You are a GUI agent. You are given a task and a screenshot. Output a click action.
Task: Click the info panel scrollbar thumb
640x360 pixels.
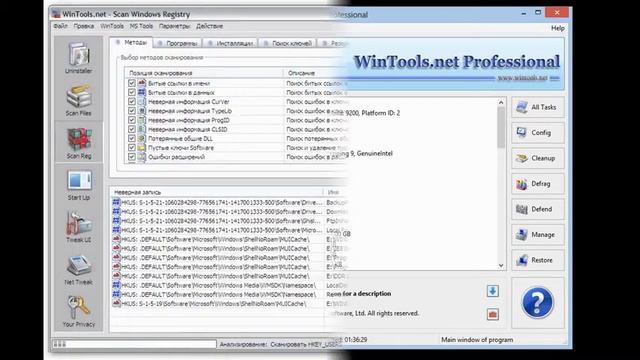(501, 127)
